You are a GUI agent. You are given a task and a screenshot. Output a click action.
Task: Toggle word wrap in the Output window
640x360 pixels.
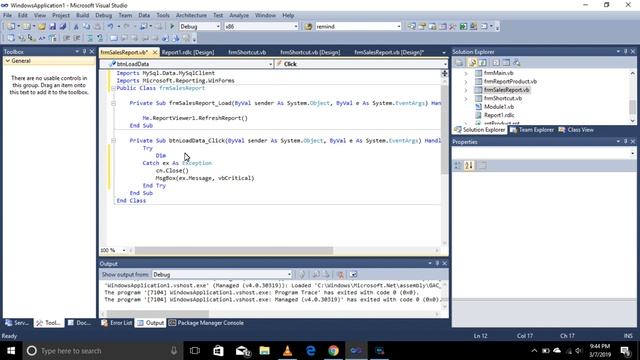[353, 275]
